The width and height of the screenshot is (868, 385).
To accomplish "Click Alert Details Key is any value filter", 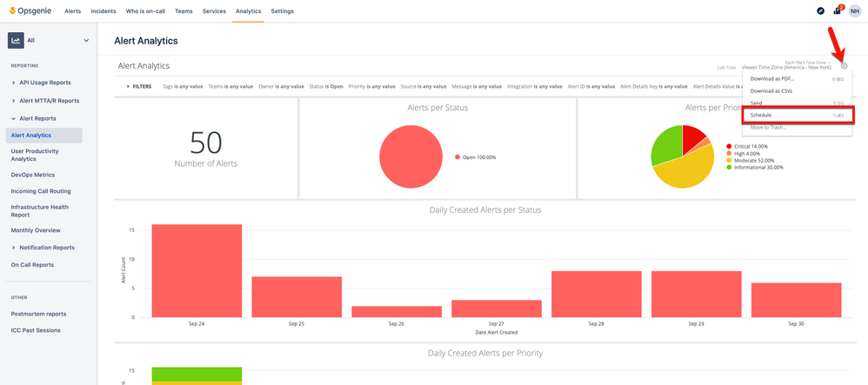I will 654,87.
